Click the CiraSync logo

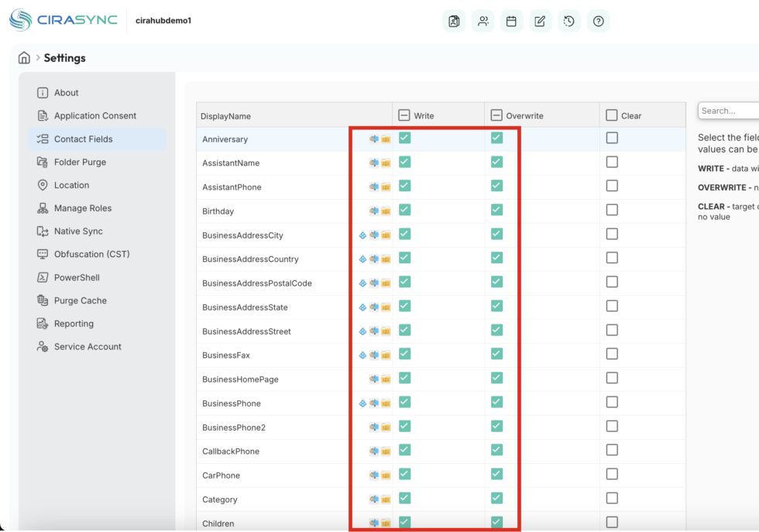(x=64, y=20)
